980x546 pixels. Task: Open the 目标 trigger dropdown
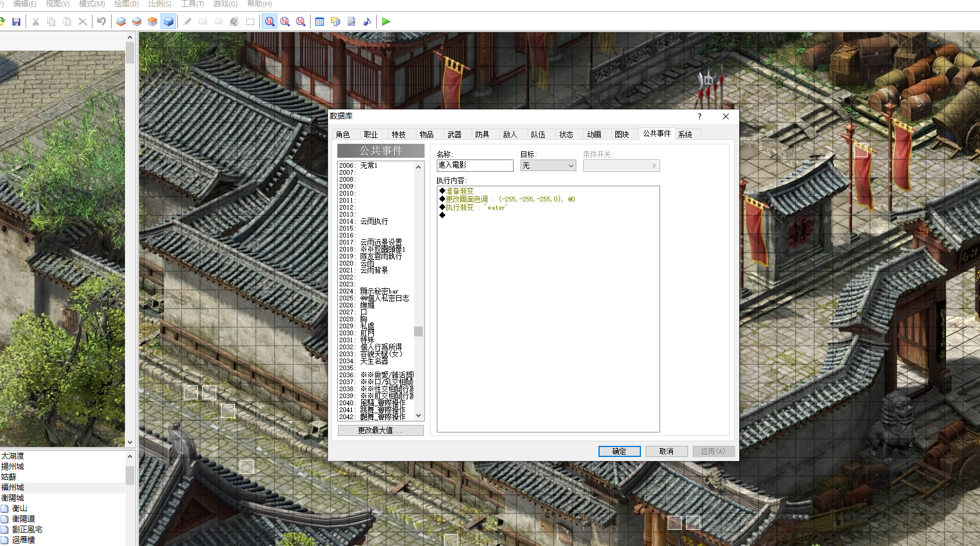coord(548,166)
